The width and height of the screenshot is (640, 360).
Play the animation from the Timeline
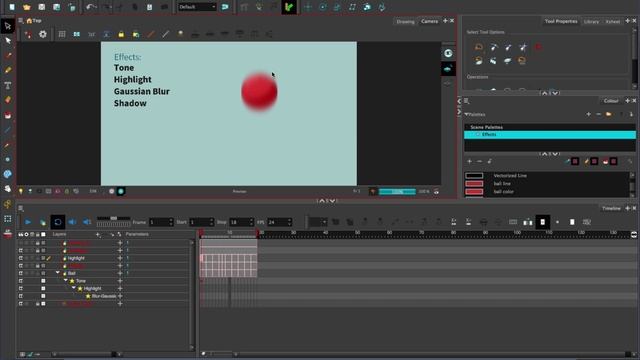pyautogui.click(x=28, y=222)
